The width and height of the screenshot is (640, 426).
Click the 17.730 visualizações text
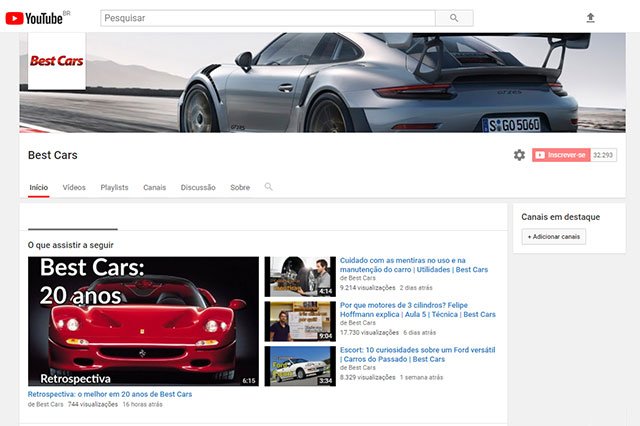pyautogui.click(x=369, y=333)
